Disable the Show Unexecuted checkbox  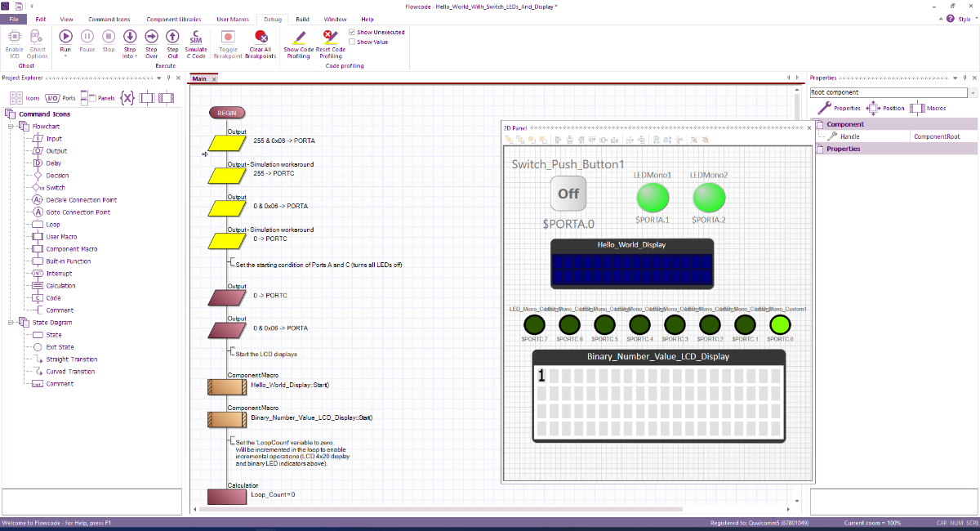click(354, 32)
